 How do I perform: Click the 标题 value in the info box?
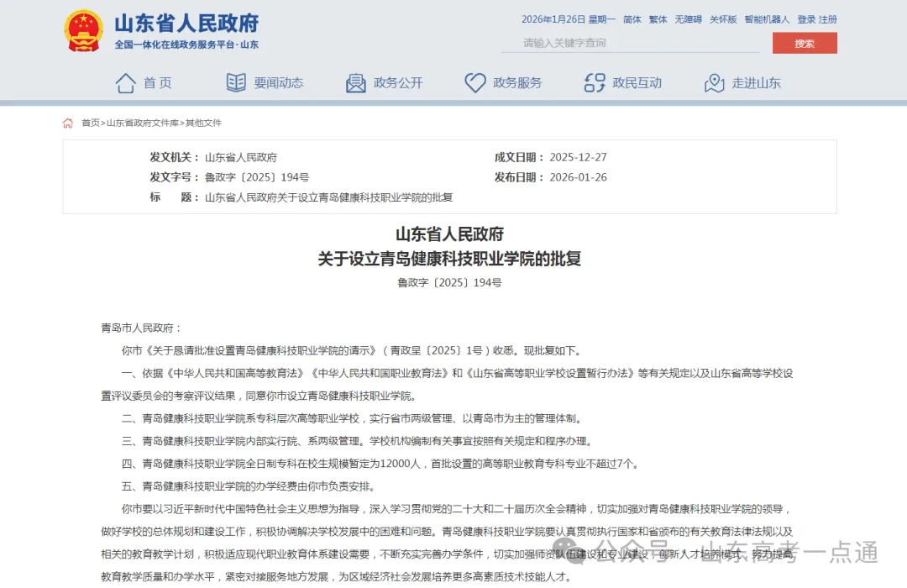tap(328, 197)
